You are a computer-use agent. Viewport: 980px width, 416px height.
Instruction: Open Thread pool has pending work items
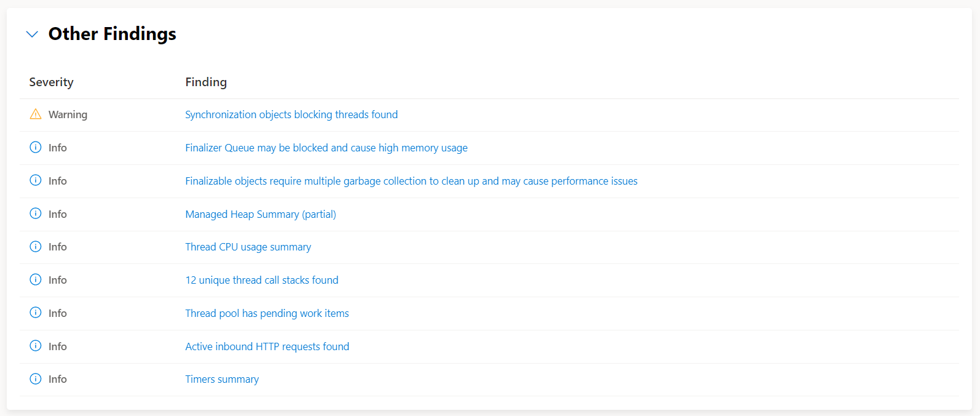[x=267, y=313]
